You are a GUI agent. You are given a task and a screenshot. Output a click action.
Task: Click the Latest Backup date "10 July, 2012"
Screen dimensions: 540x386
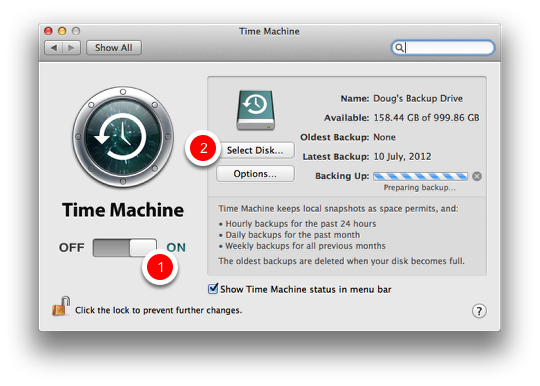click(402, 157)
